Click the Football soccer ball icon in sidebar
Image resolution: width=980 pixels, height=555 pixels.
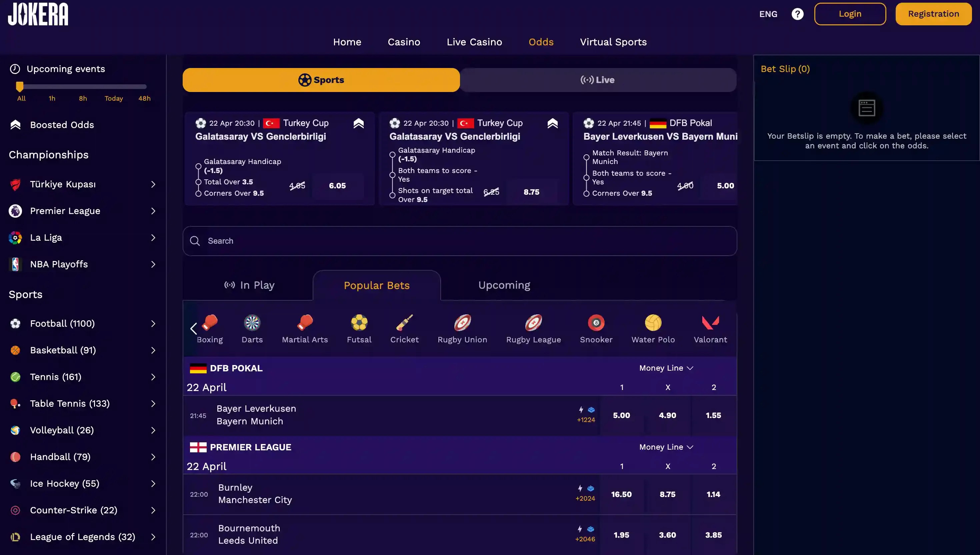tap(15, 324)
